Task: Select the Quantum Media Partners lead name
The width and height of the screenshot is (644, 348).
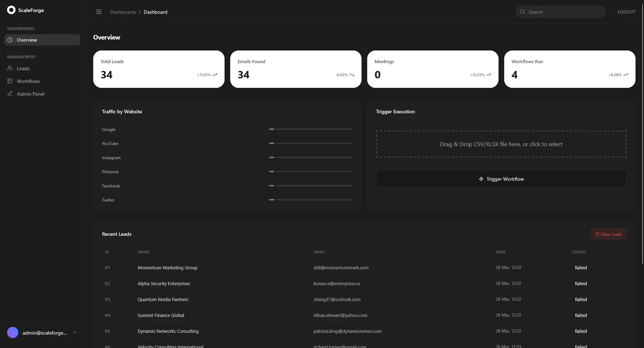Action: click(x=163, y=299)
